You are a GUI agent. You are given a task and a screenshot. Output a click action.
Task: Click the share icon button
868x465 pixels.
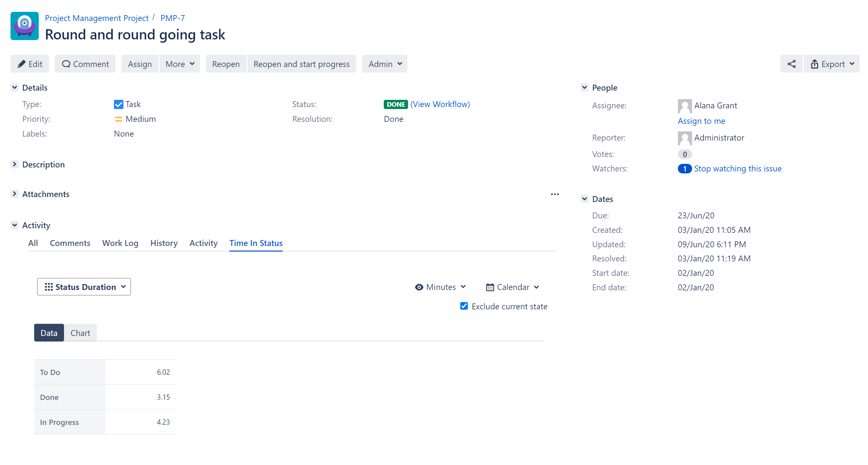791,64
